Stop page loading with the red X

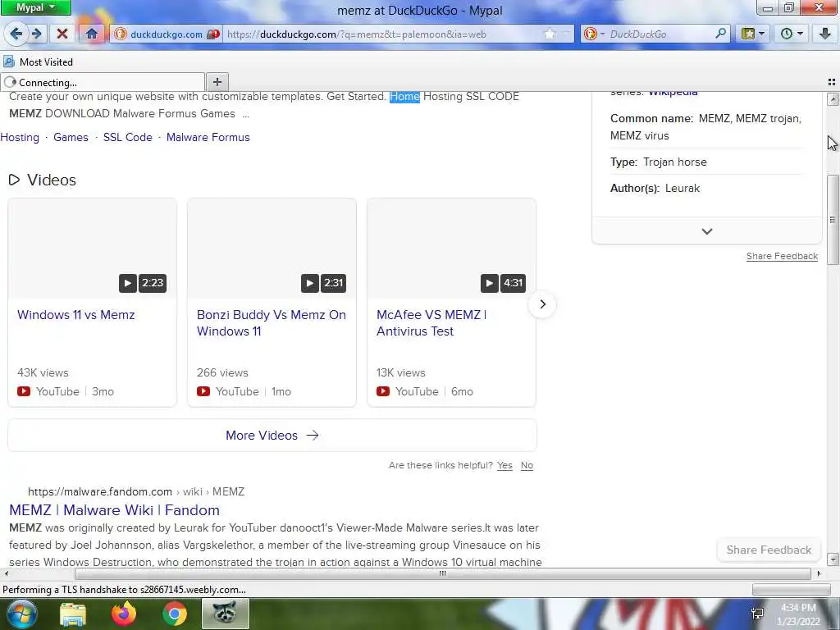click(x=62, y=34)
